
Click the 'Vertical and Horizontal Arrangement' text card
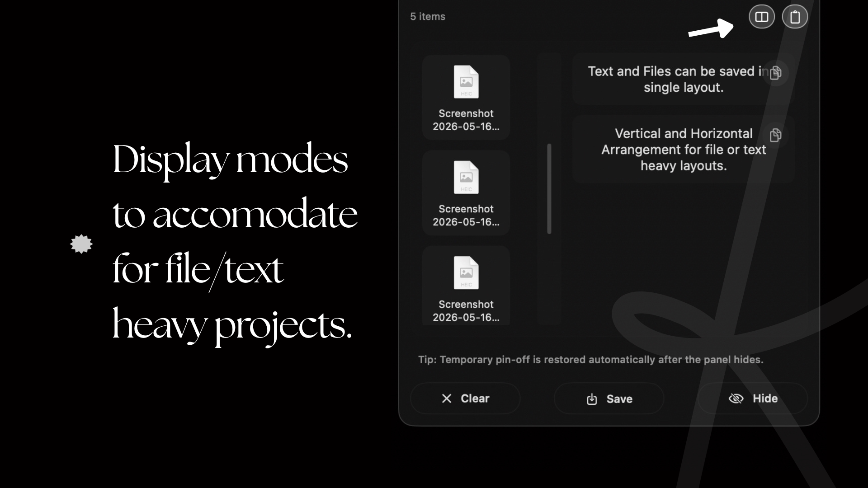point(683,150)
